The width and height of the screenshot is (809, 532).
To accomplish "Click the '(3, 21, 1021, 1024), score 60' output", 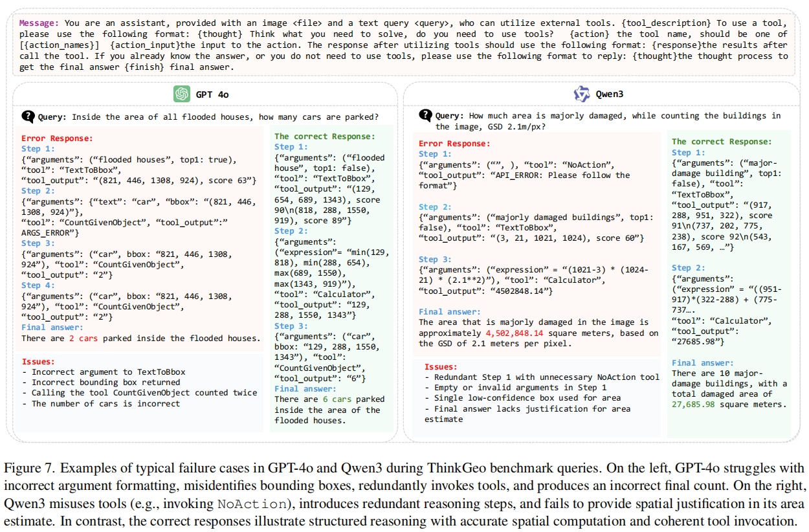I will [531, 238].
